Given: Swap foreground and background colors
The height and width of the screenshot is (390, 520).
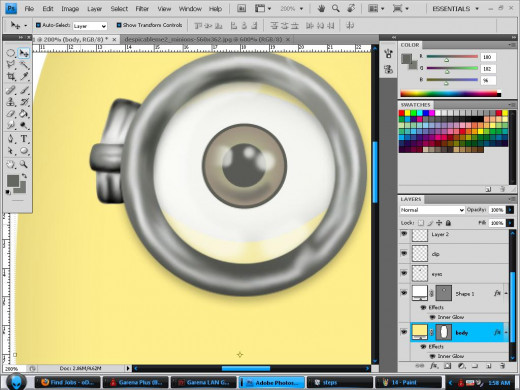Looking at the screenshot, I should (x=24, y=176).
